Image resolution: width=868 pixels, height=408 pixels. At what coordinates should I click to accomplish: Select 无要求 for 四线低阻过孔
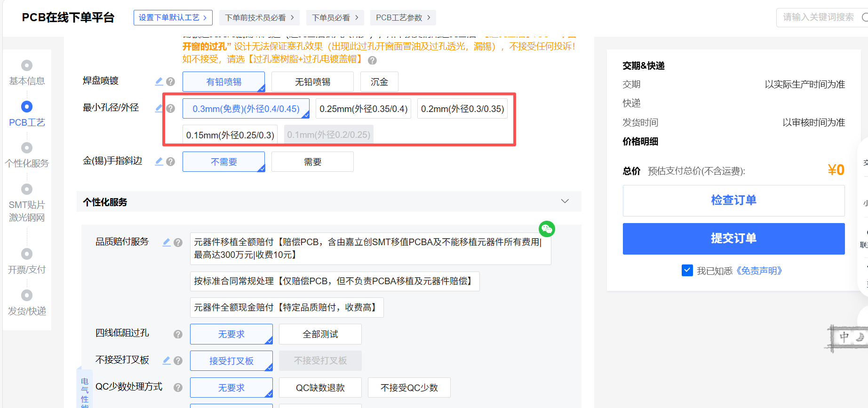coord(231,334)
